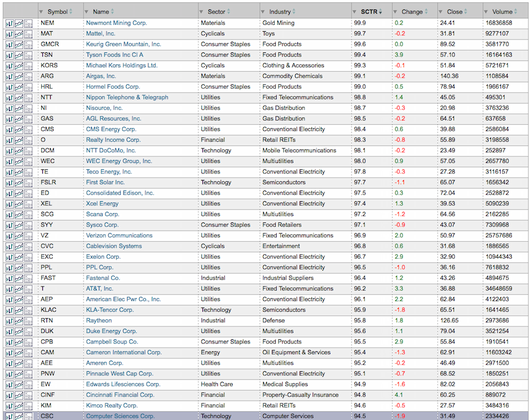
Task: Open the bar chart icon for HRL
Action: pos(9,88)
